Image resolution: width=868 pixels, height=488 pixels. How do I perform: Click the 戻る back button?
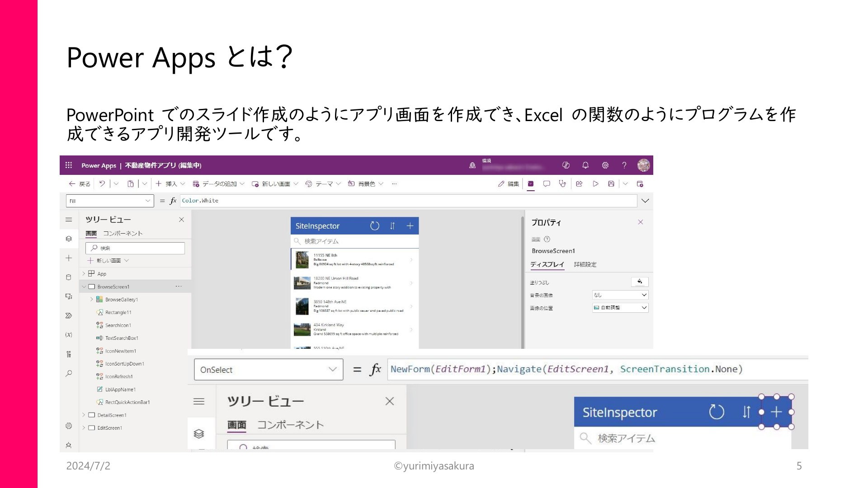tap(80, 184)
